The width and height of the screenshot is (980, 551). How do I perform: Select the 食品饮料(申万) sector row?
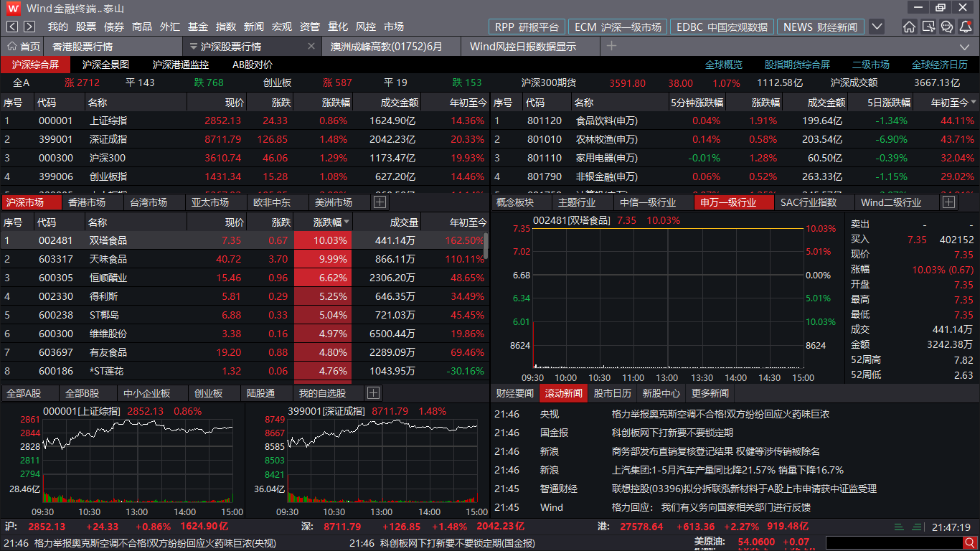[735, 121]
